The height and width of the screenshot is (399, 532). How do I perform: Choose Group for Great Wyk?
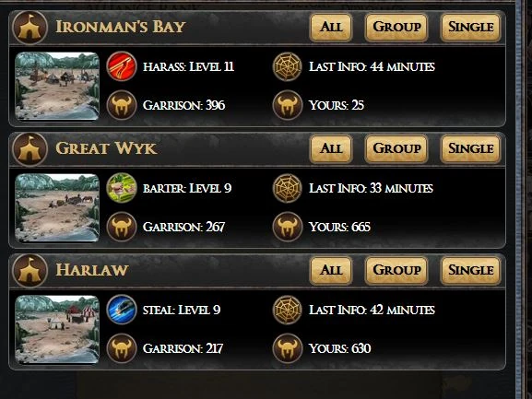pos(396,149)
